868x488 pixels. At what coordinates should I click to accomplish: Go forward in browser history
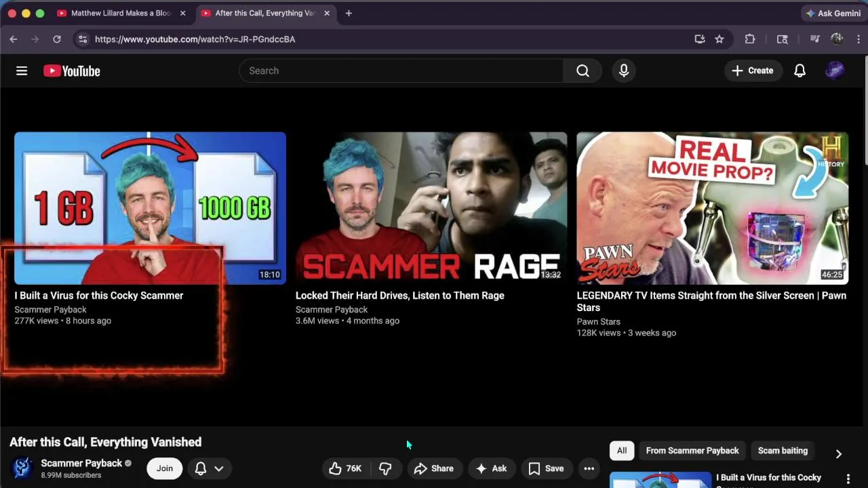(x=35, y=39)
